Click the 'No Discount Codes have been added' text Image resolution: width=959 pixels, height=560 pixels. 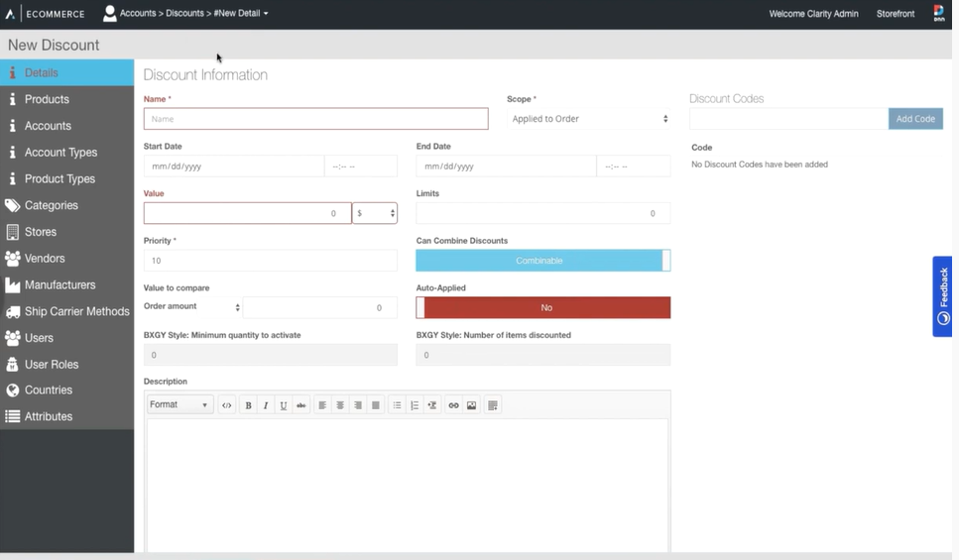coord(760,165)
